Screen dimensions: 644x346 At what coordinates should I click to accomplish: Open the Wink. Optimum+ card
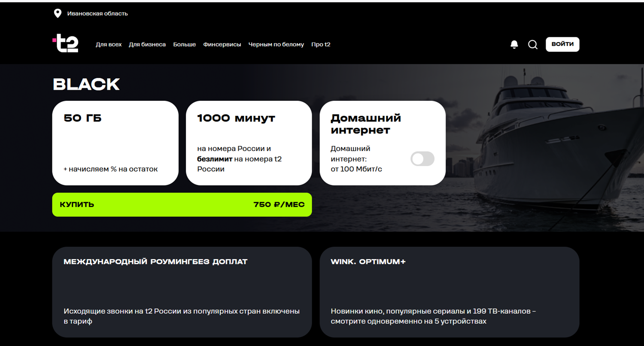[x=450, y=292]
